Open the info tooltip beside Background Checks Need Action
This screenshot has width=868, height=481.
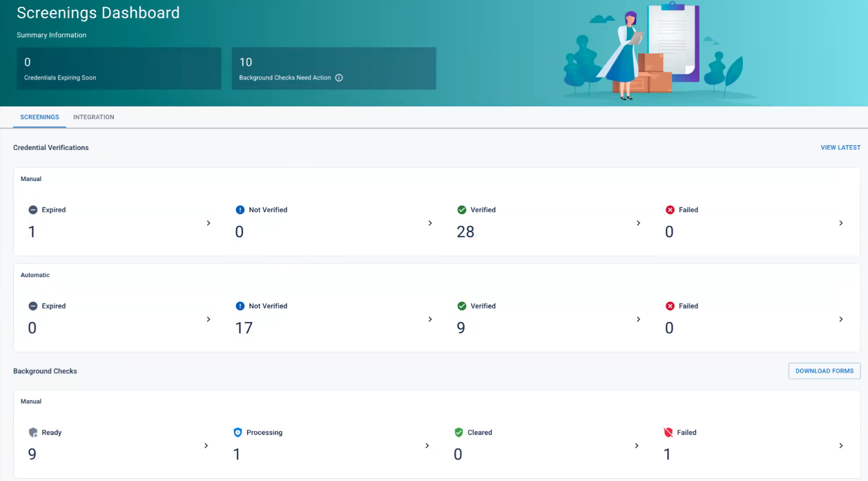[338, 77]
